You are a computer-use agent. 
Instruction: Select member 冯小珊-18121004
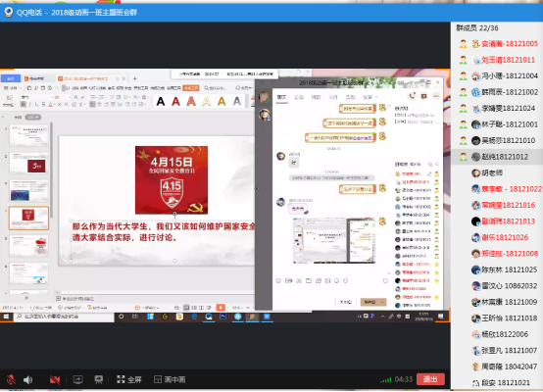pos(497,75)
